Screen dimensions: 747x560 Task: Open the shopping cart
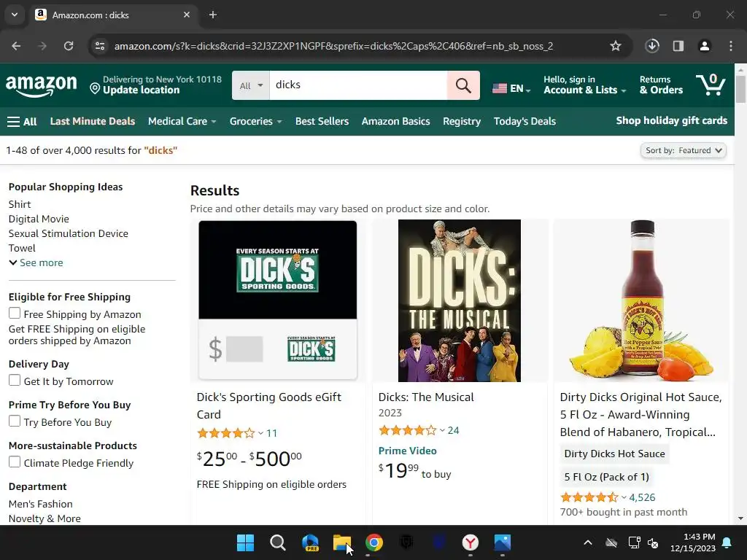(711, 85)
